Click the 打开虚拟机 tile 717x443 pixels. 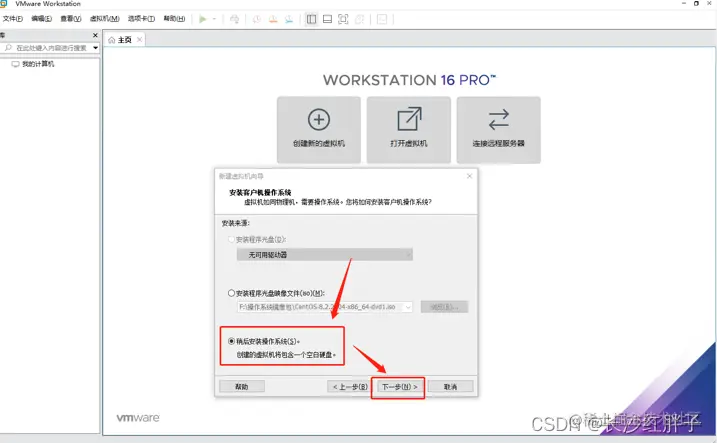(x=409, y=130)
